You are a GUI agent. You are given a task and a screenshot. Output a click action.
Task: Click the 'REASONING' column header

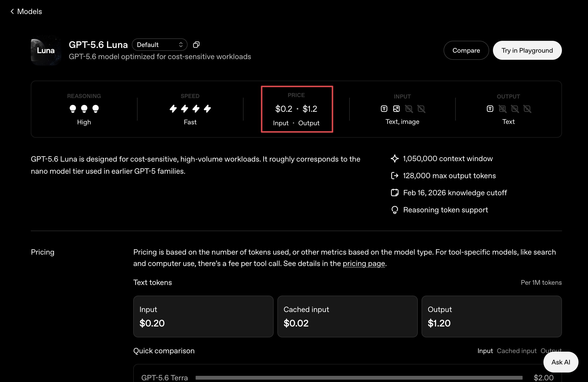coord(84,96)
